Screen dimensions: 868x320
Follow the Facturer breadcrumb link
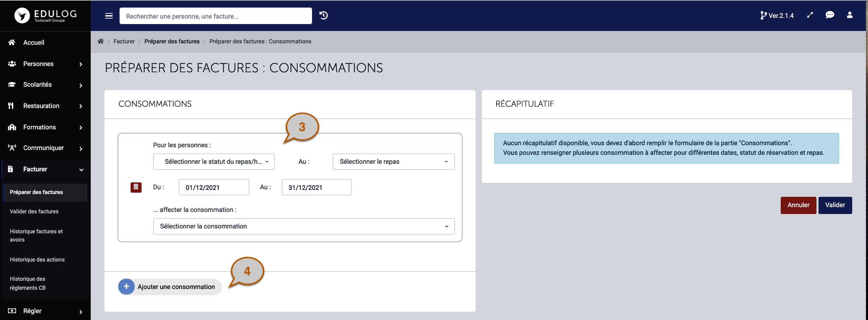click(124, 41)
